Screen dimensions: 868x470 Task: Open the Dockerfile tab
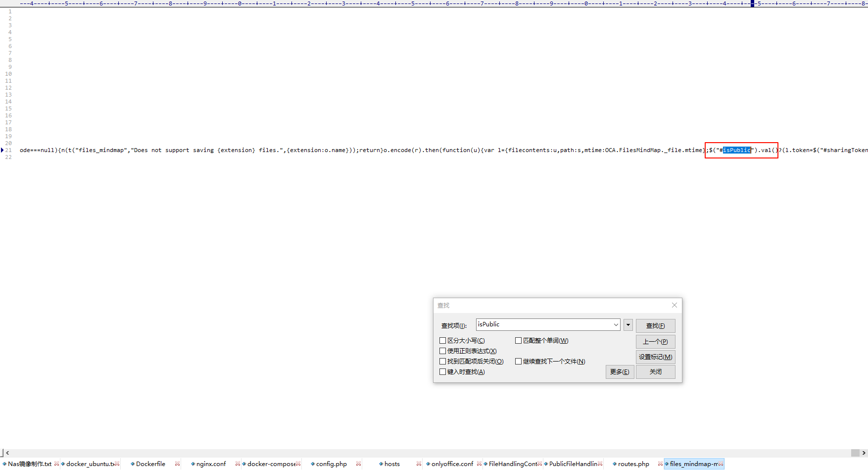[150, 464]
